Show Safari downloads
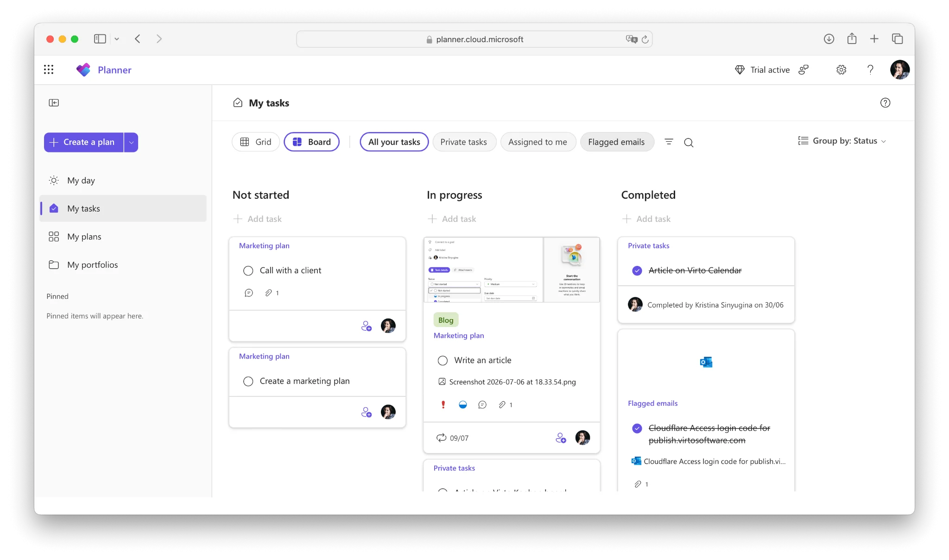 point(829,39)
